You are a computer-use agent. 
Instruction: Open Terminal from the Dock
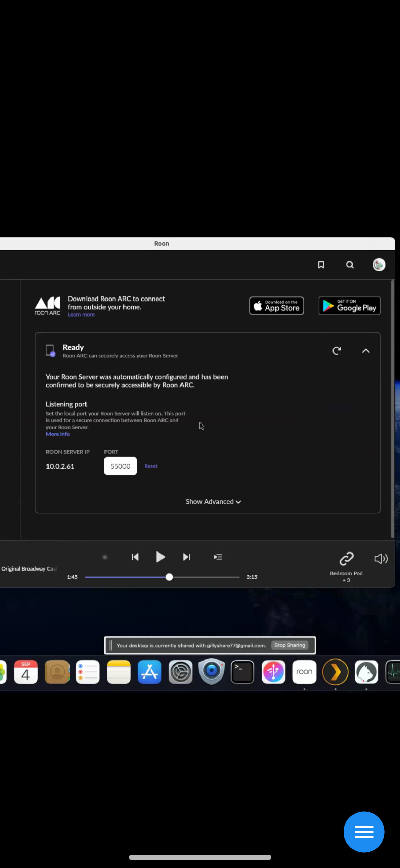243,672
